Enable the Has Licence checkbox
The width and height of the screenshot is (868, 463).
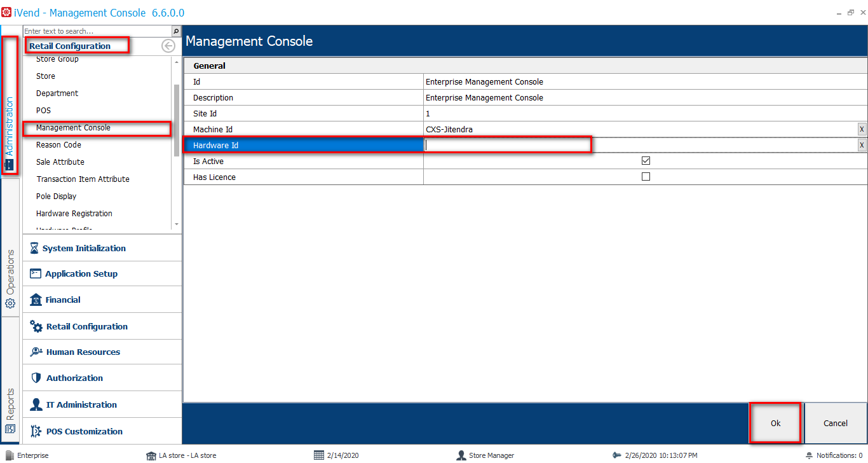point(646,177)
